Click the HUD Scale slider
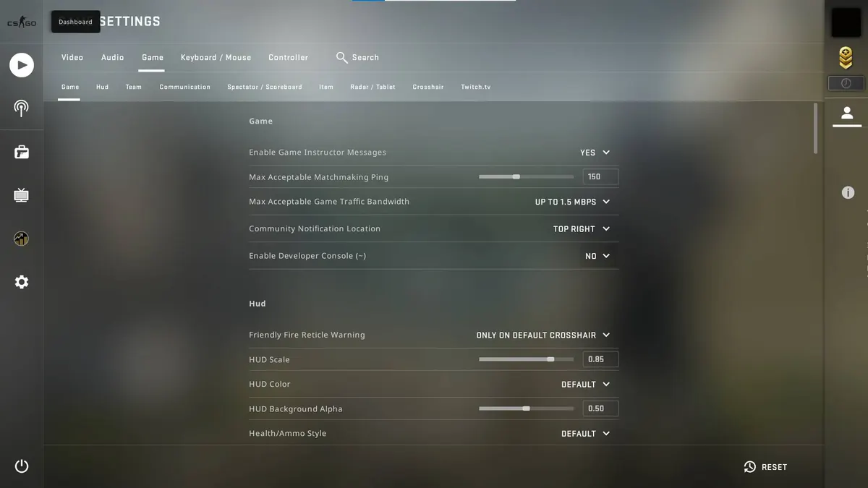 pos(526,359)
